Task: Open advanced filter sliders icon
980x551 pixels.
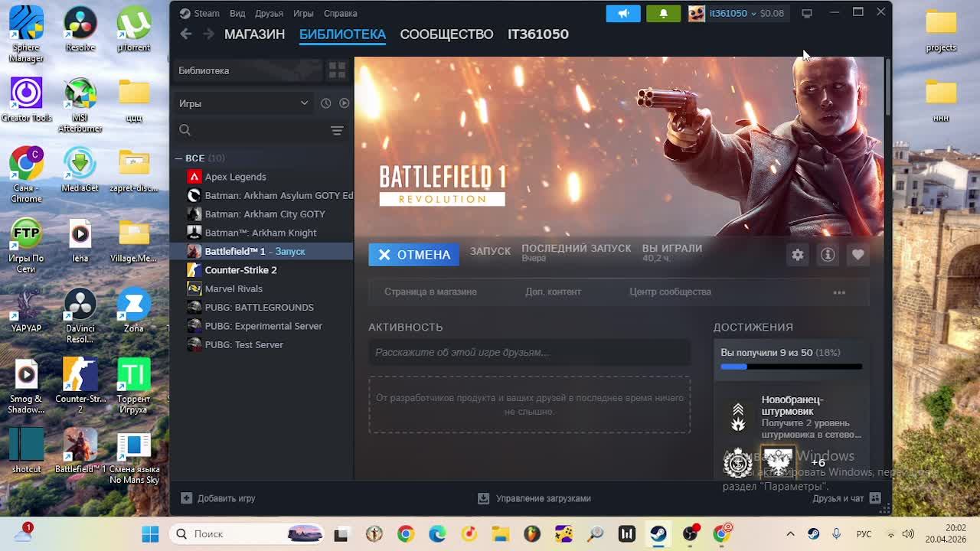Action: pos(337,130)
